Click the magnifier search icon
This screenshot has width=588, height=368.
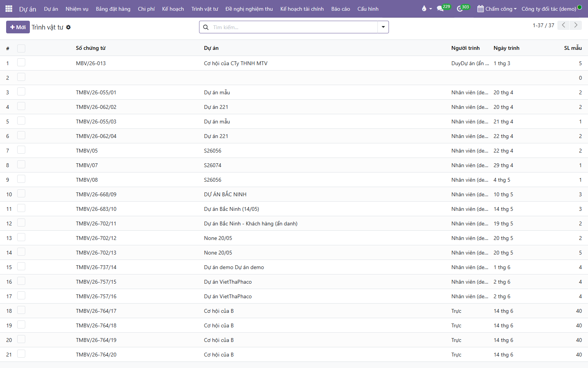206,27
